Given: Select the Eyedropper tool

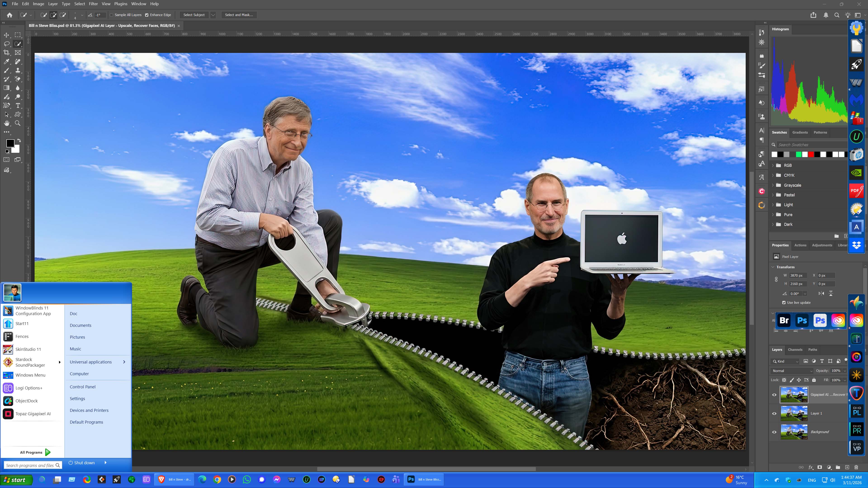Looking at the screenshot, I should (x=6, y=61).
